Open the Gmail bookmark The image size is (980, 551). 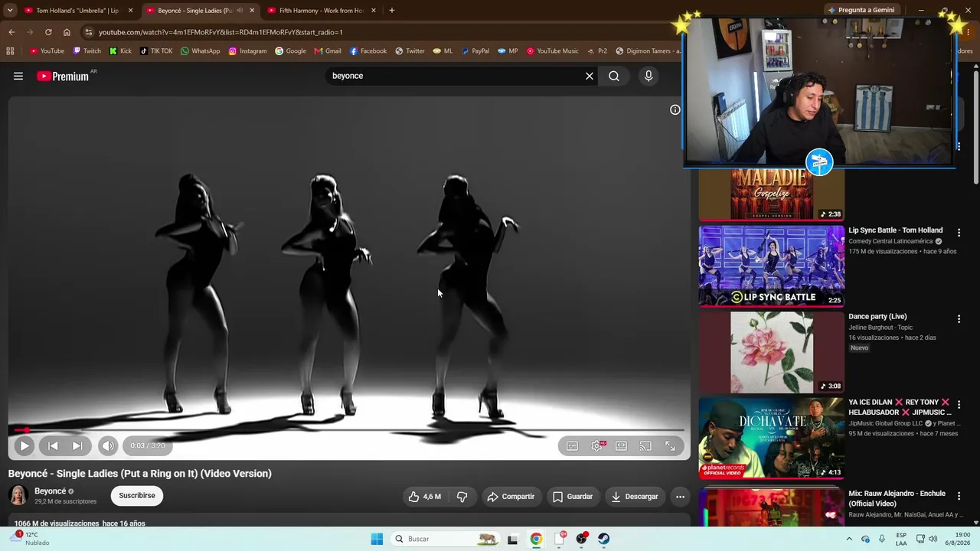pyautogui.click(x=328, y=51)
